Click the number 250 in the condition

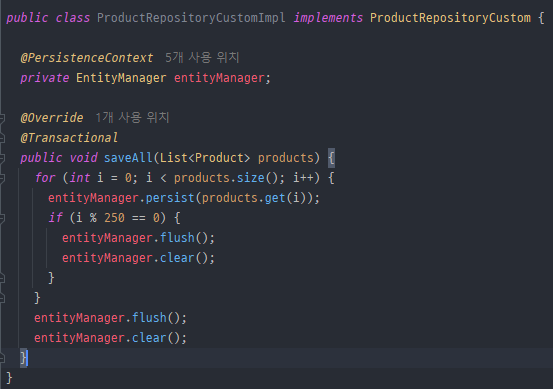(x=114, y=218)
